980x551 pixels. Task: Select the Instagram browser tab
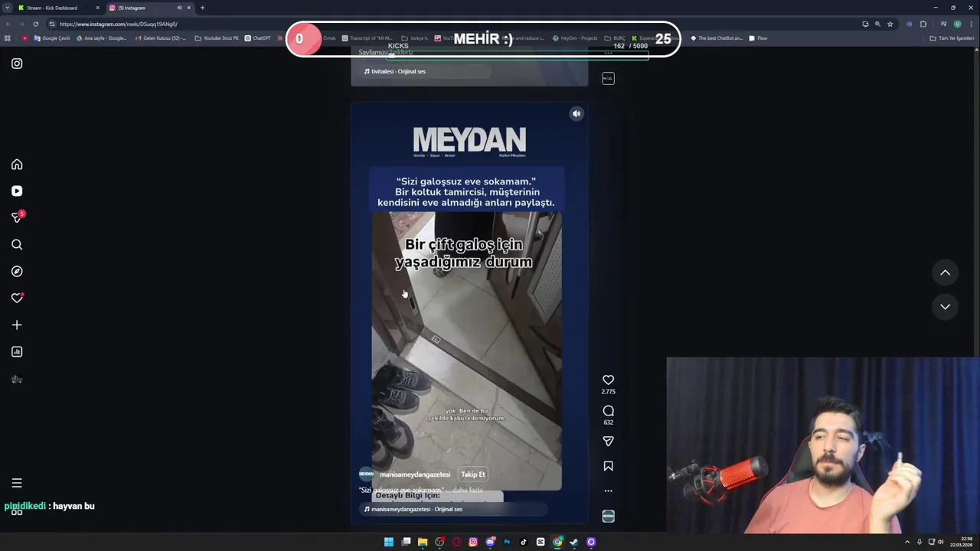(x=150, y=8)
